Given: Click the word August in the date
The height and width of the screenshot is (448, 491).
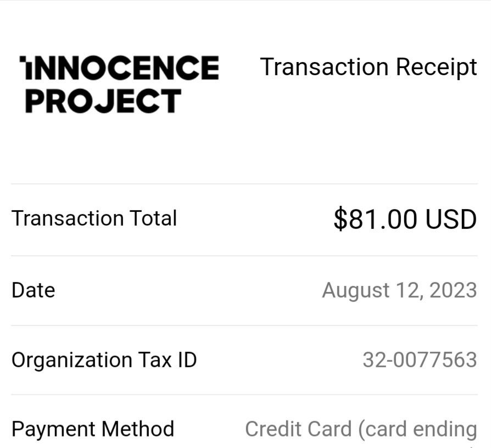Looking at the screenshot, I should (x=356, y=291).
